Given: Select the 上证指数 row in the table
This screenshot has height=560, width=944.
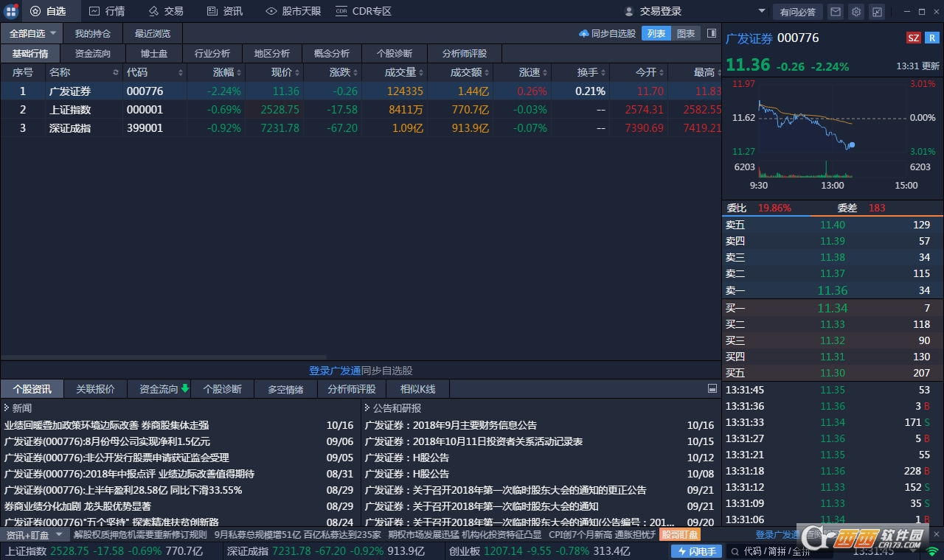Looking at the screenshot, I should 360,109.
